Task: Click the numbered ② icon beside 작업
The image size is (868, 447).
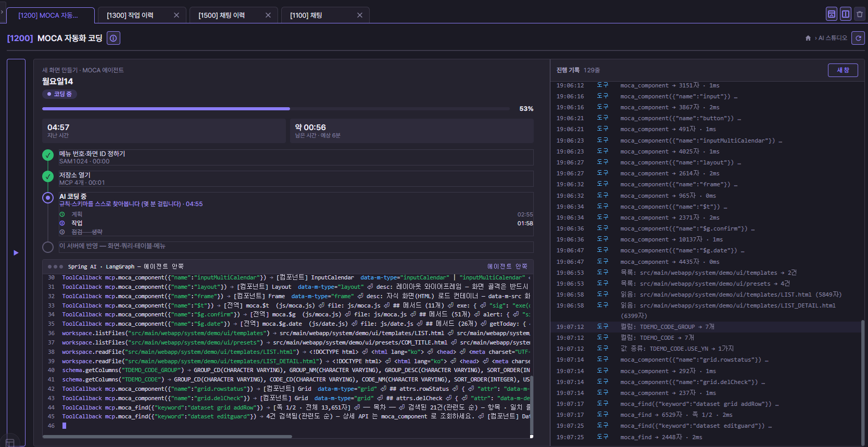Action: tap(62, 223)
